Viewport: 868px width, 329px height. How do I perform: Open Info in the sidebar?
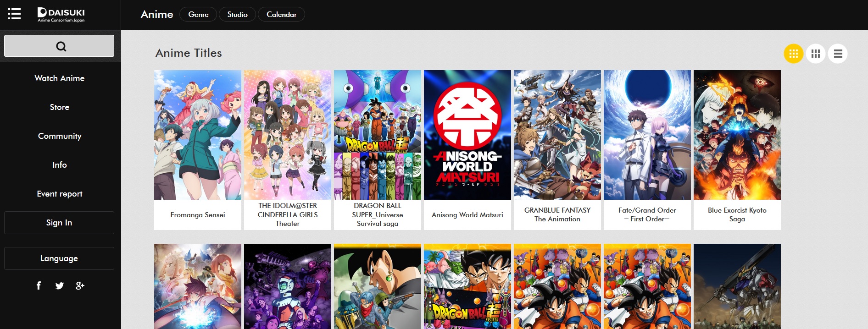click(60, 165)
